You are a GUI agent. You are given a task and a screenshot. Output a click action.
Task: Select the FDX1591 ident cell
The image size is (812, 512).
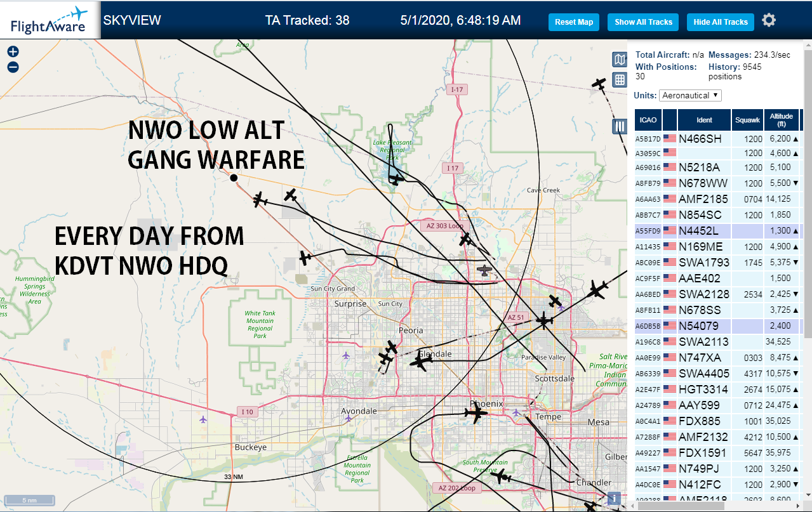coord(703,453)
